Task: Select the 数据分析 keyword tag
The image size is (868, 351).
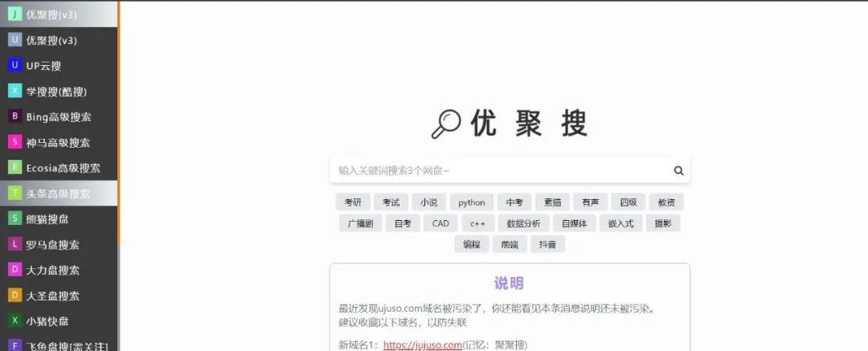Action: (x=523, y=223)
